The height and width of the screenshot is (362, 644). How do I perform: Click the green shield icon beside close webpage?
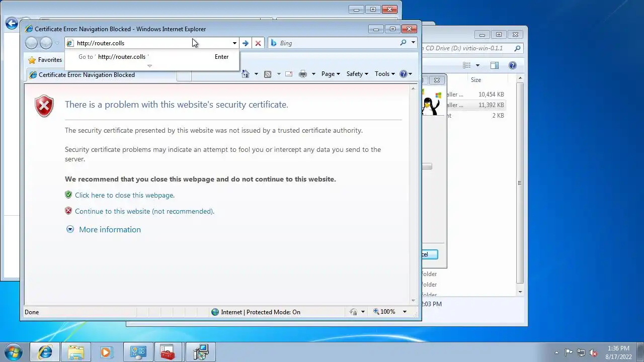coord(68,195)
